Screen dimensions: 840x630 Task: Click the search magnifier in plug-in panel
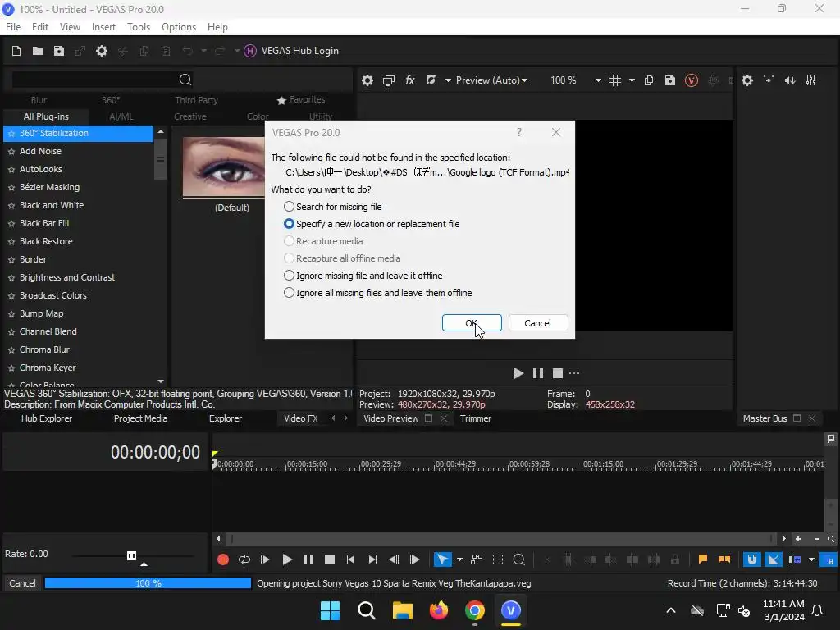pos(185,80)
